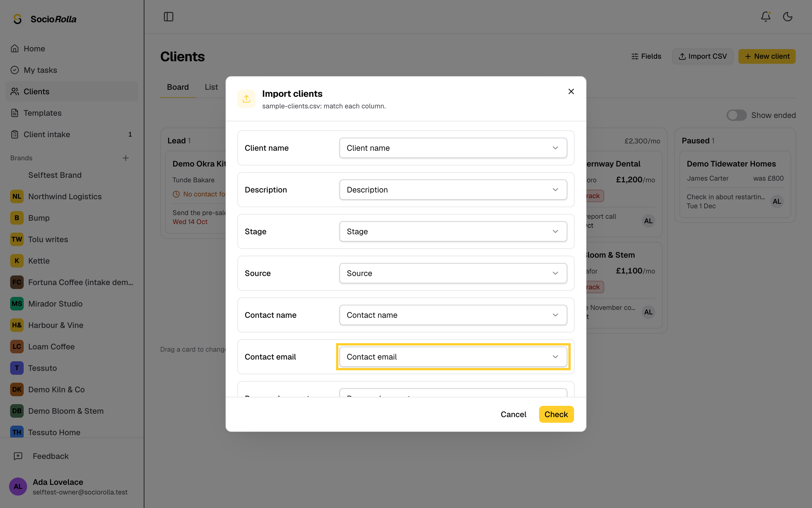Image resolution: width=812 pixels, height=508 pixels.
Task: Click the New client button
Action: coord(767,56)
